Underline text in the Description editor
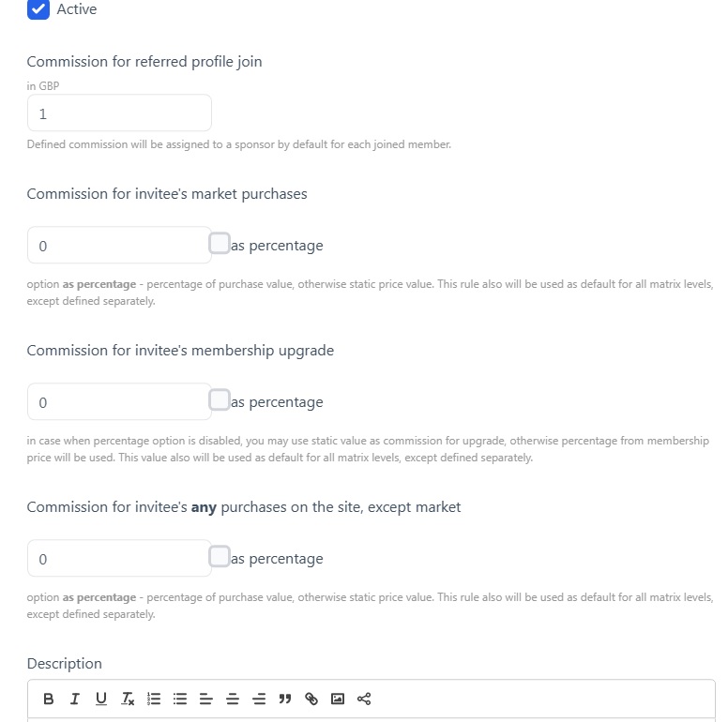Screen dimensions: 728x722 [101, 699]
